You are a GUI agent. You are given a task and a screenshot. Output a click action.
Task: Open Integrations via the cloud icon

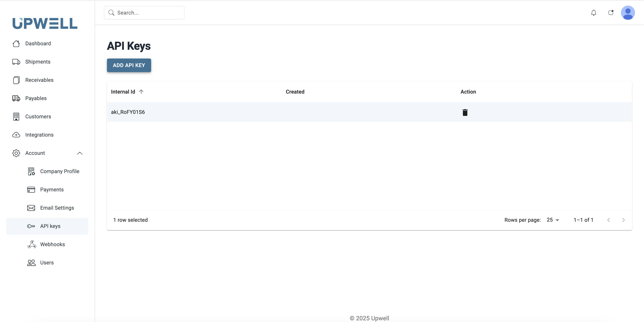coord(16,135)
